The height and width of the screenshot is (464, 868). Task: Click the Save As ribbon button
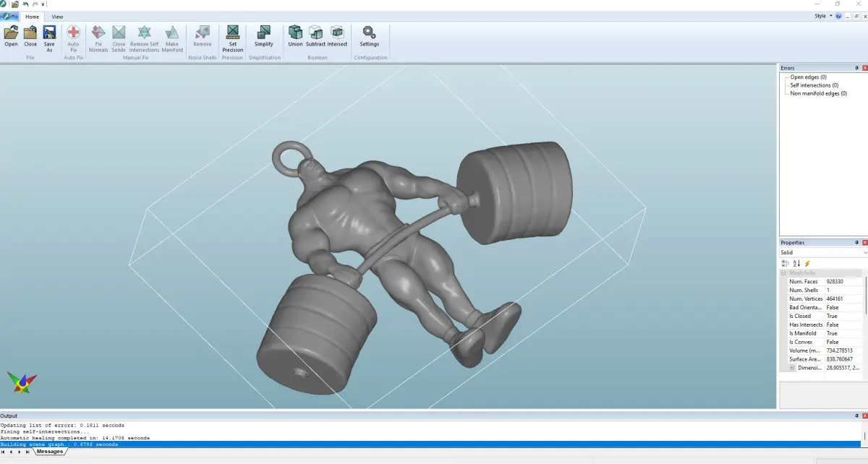[x=49, y=38]
